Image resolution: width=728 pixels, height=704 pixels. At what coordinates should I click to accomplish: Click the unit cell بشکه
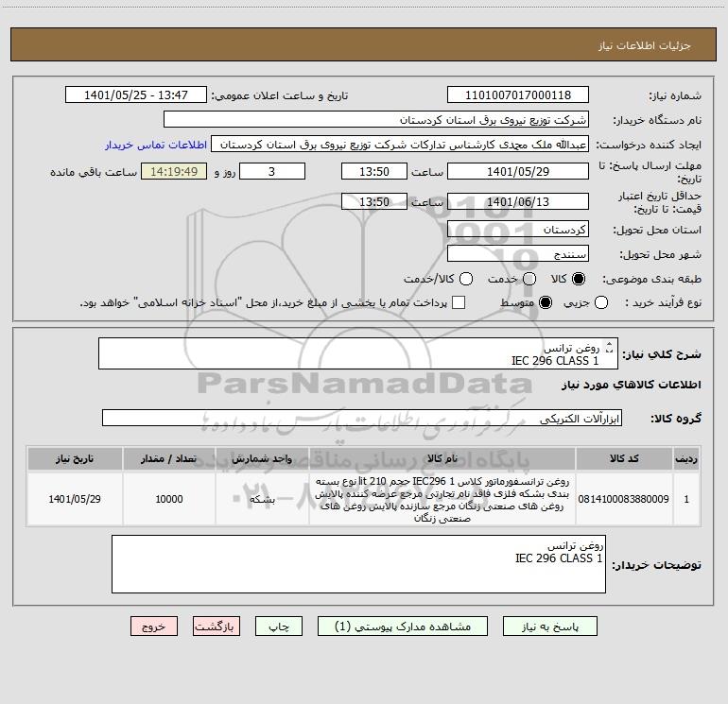pos(262,499)
